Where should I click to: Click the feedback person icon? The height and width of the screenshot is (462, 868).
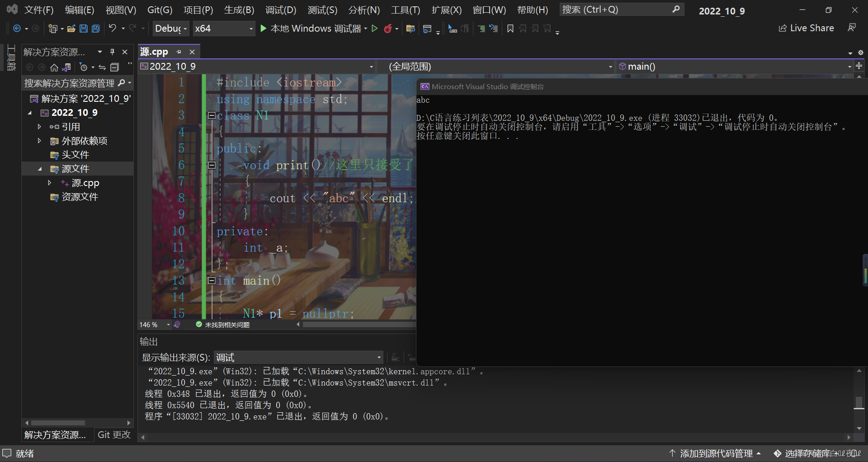click(x=852, y=28)
